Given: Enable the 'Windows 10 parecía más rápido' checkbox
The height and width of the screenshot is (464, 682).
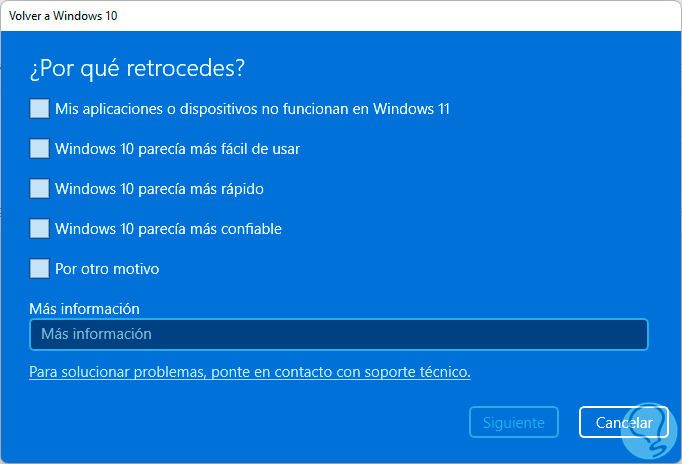Looking at the screenshot, I should pyautogui.click(x=39, y=188).
